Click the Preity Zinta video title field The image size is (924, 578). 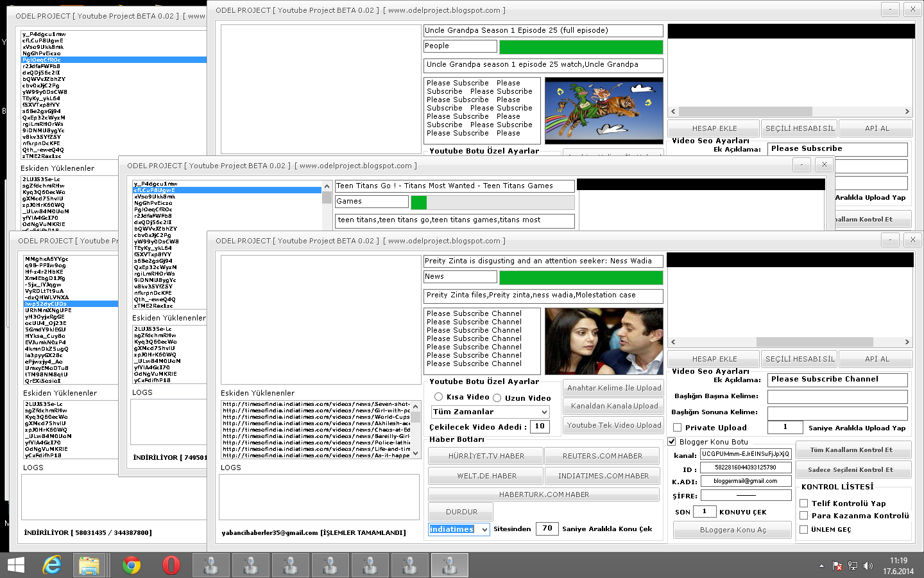click(543, 261)
